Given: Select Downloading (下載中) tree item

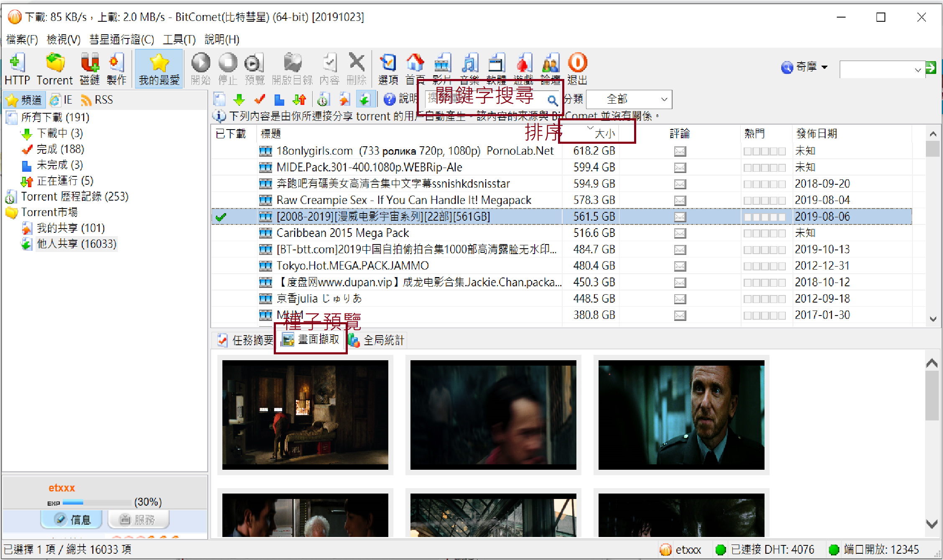Looking at the screenshot, I should pyautogui.click(x=52, y=134).
